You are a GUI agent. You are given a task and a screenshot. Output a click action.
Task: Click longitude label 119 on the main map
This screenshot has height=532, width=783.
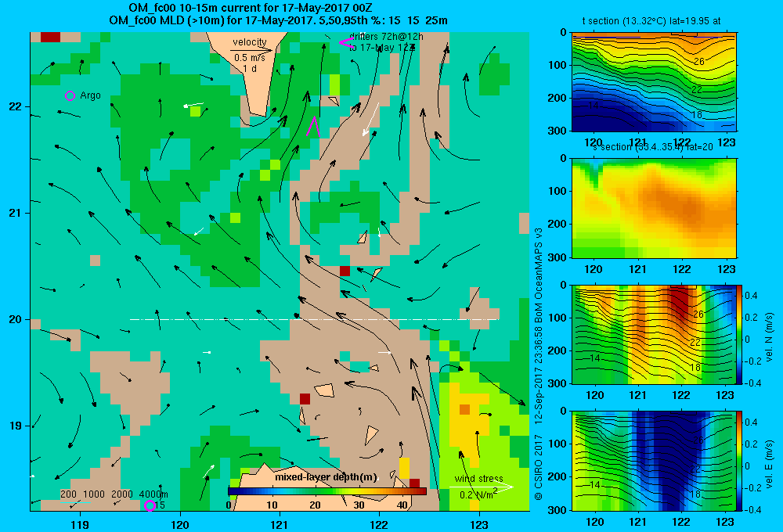coord(80,524)
